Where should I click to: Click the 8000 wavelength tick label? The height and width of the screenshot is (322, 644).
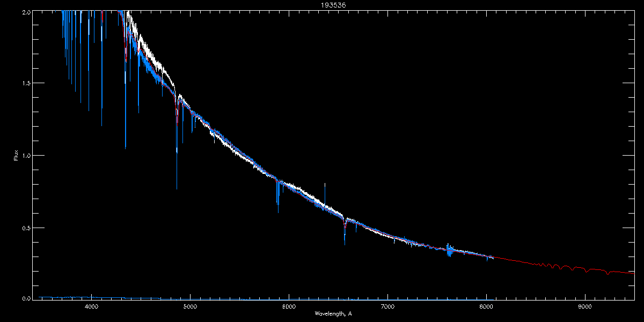486,306
